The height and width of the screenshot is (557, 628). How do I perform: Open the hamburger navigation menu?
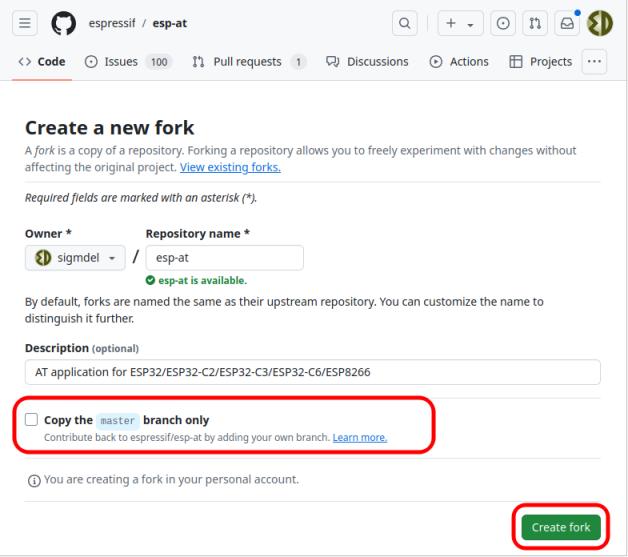tap(25, 23)
